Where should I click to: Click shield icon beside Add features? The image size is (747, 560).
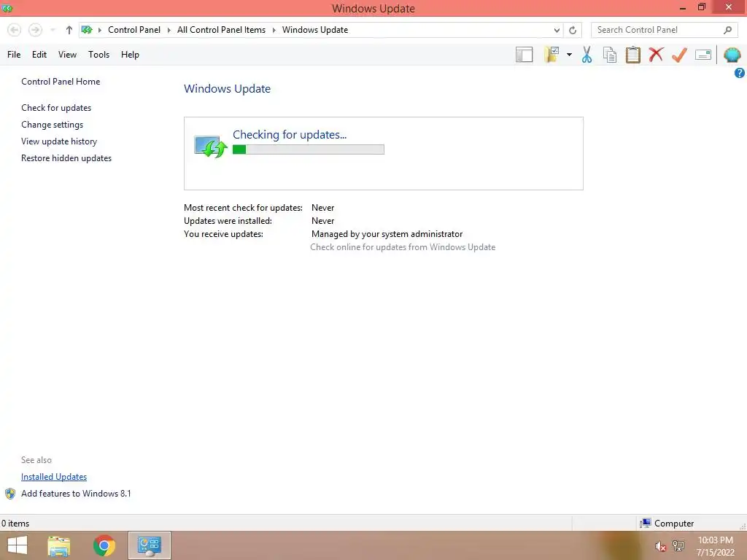[x=10, y=494]
